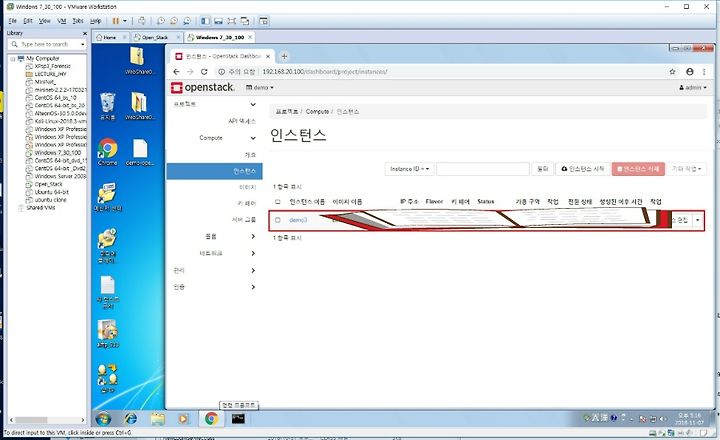Click the console view icon at toolbar end

pyautogui.click(x=264, y=21)
